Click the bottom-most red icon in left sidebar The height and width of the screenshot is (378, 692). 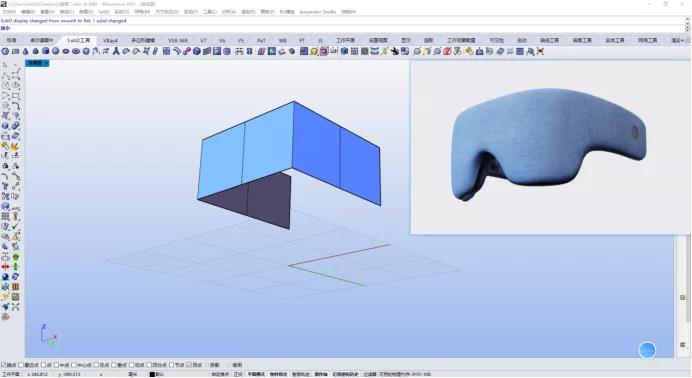pyautogui.click(x=5, y=317)
